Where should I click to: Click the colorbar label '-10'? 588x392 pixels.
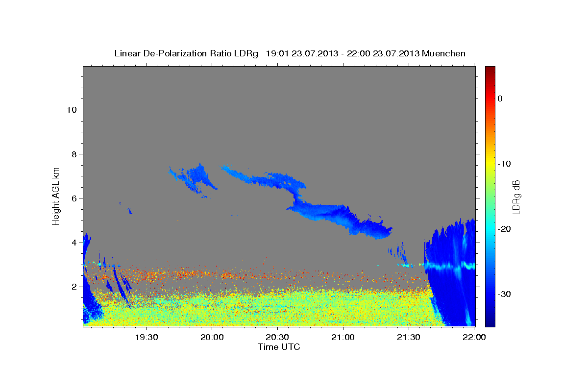(505, 164)
